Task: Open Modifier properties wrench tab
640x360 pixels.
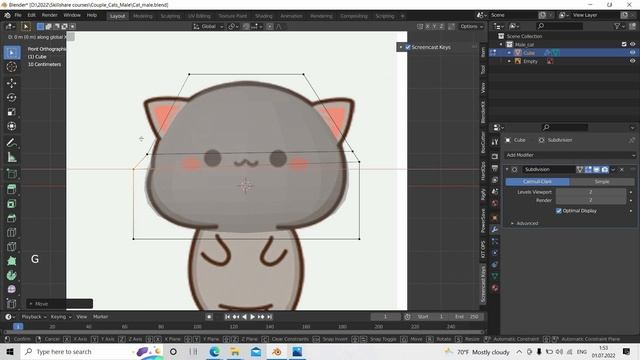Action: click(495, 229)
